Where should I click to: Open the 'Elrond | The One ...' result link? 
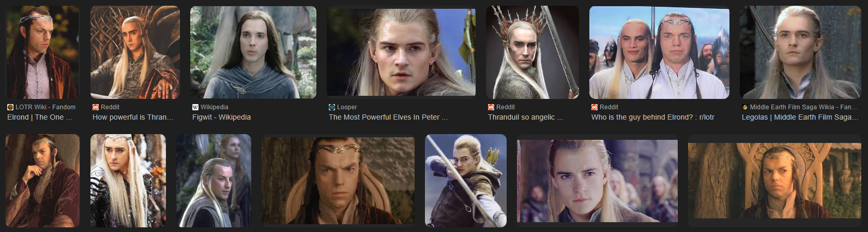pos(40,117)
